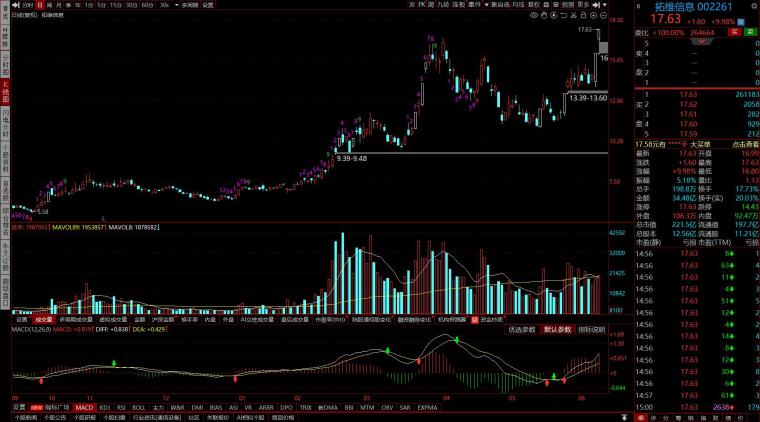This screenshot has width=760, height=422.
Task: Switch to the 5分 period tab
Action: 101,5
